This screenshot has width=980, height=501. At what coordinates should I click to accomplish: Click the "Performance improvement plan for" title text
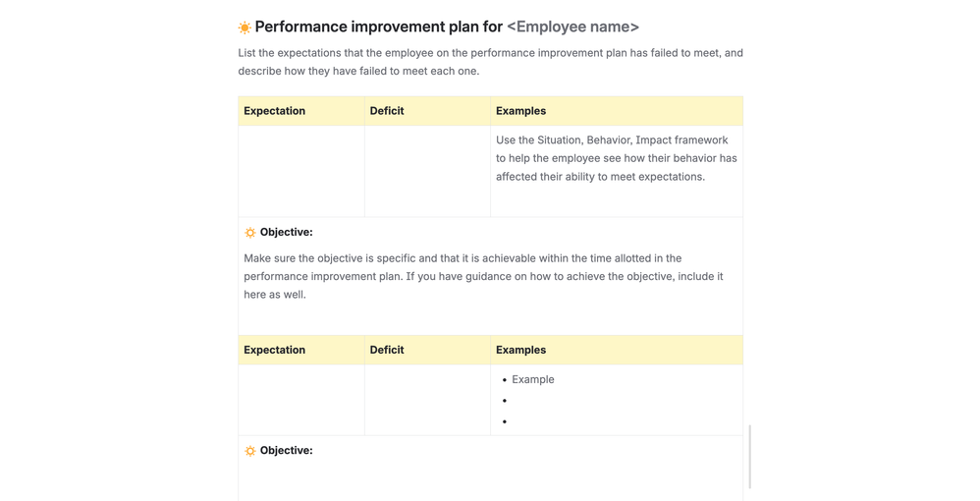point(378,28)
